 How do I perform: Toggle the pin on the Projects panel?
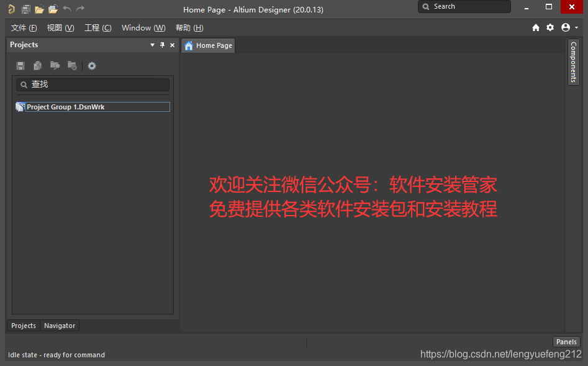[x=163, y=45]
